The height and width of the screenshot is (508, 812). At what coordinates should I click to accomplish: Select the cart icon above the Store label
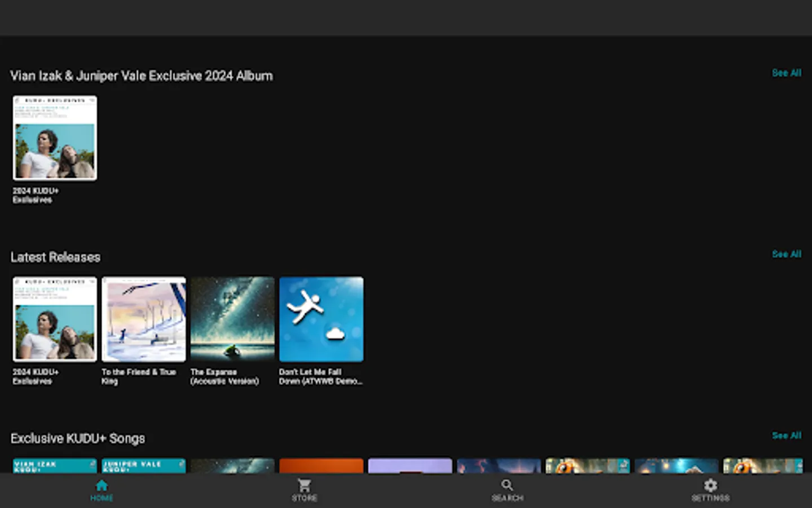click(304, 484)
